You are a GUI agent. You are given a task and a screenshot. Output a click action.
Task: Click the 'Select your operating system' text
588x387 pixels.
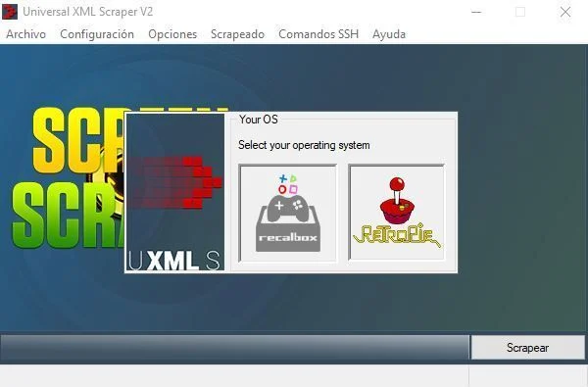[x=304, y=145]
